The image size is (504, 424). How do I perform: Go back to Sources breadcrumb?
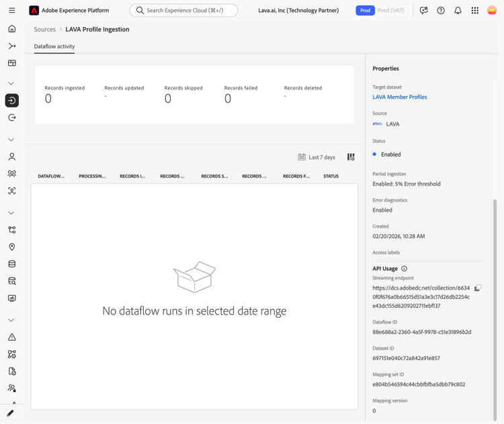pos(44,30)
